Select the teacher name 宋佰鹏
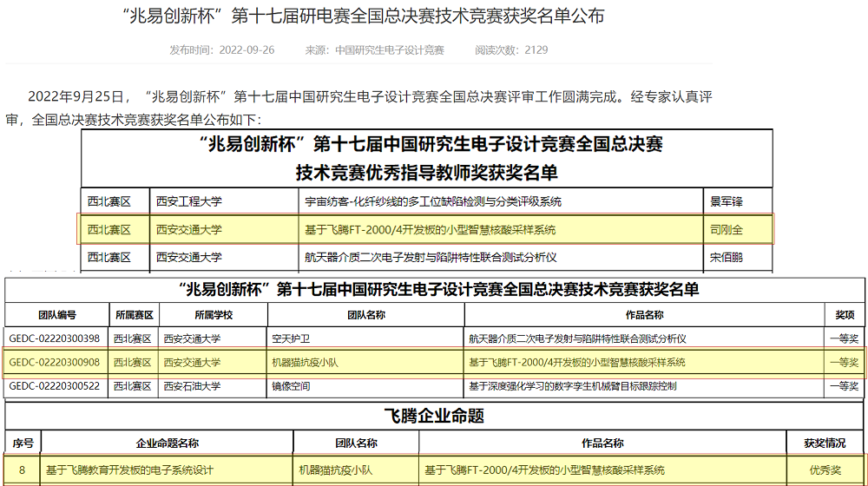 click(727, 258)
